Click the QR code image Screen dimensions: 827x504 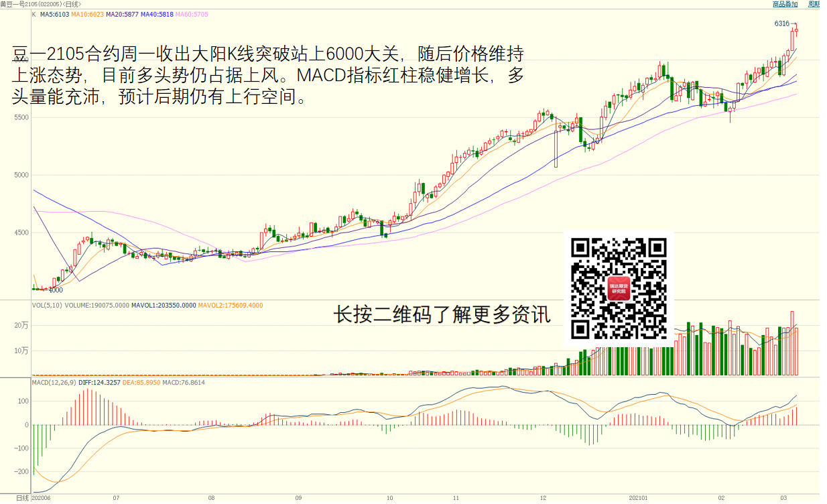[619, 289]
